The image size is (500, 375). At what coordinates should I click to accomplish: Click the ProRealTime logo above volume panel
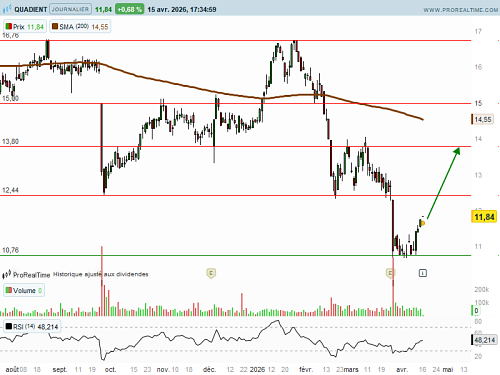tap(26, 275)
